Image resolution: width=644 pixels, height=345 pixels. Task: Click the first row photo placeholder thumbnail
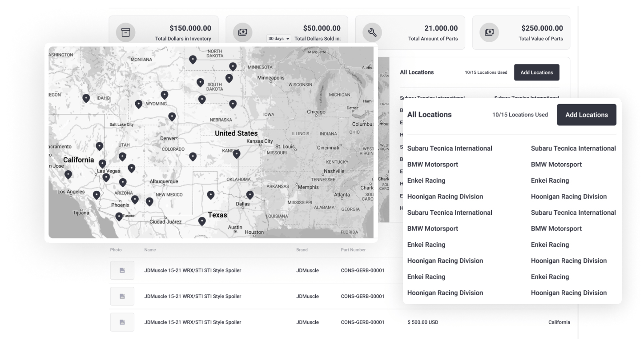[122, 270]
